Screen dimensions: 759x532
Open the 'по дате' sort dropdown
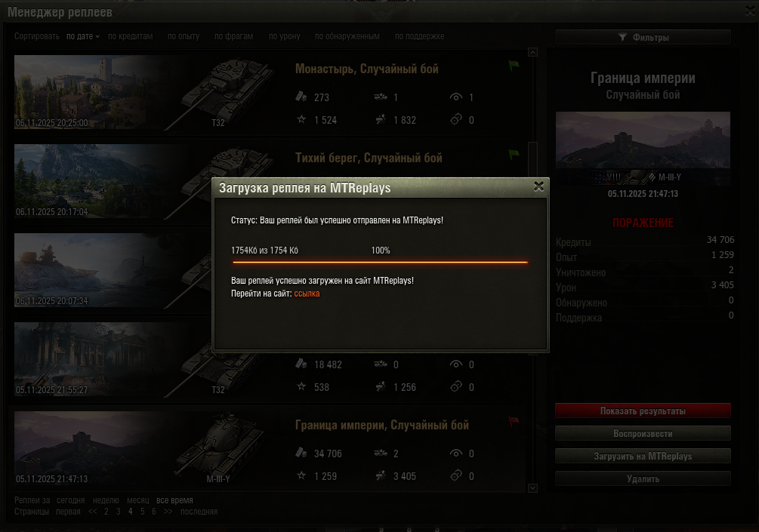point(83,36)
